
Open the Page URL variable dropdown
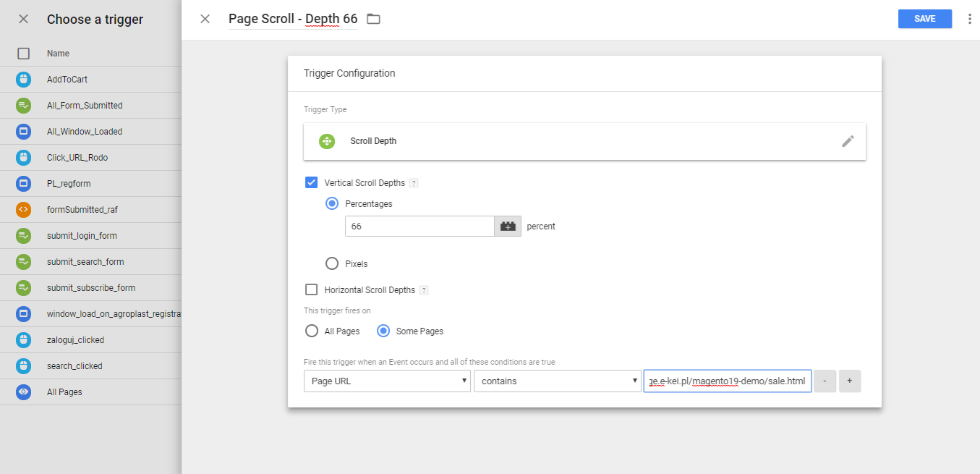[x=387, y=381]
